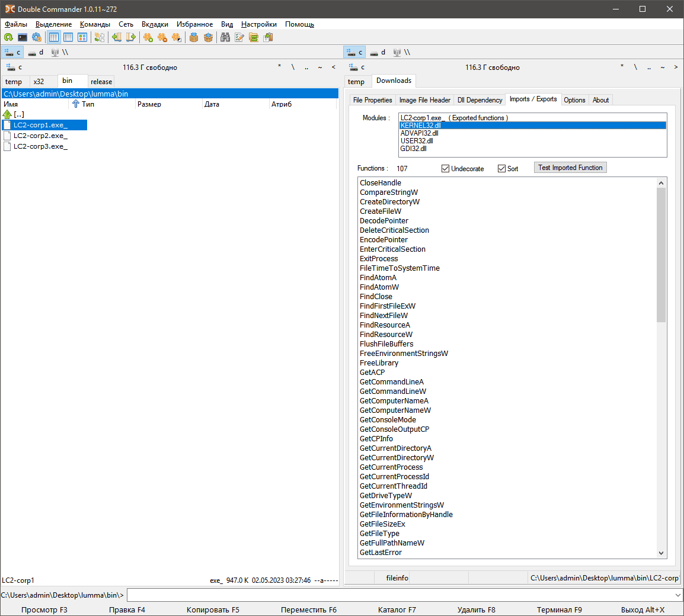Screen dimensions: 684x616
Task: Switch to the Dll Dependency tab
Action: pos(480,100)
